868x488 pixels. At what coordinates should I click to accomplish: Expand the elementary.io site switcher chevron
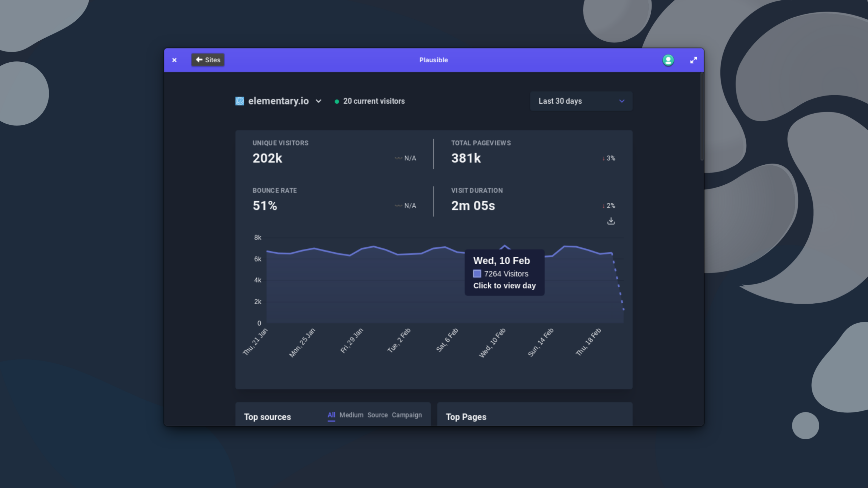point(318,101)
